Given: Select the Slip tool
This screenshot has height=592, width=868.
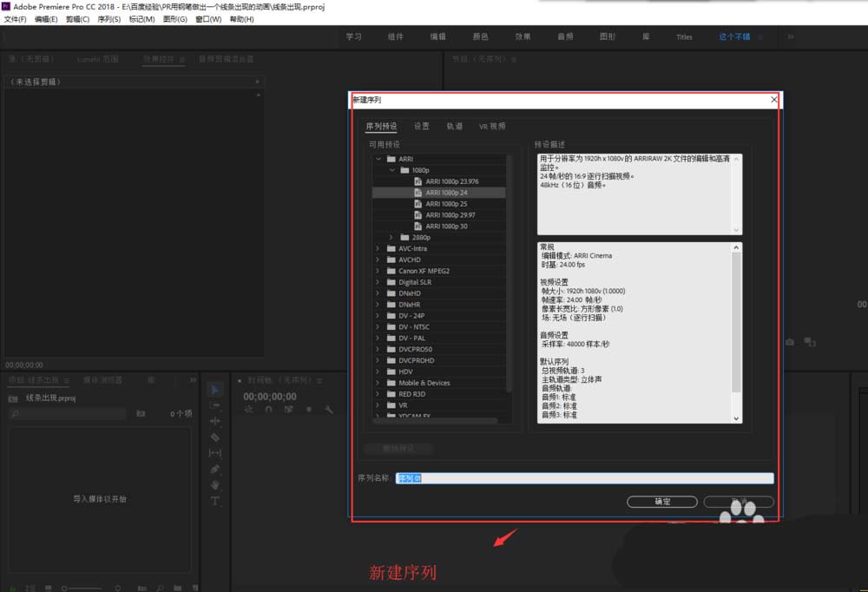Looking at the screenshot, I should (214, 453).
